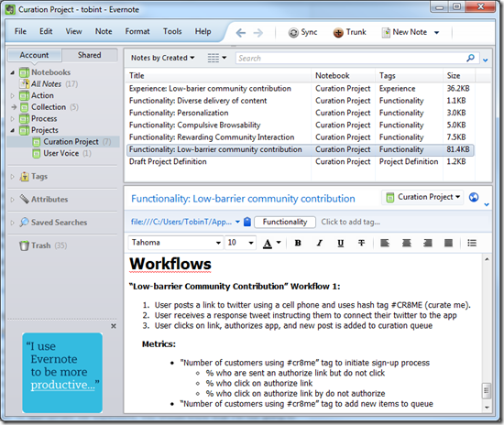504x425 pixels.
Task: Sort the note list by Size column
Action: click(459, 75)
